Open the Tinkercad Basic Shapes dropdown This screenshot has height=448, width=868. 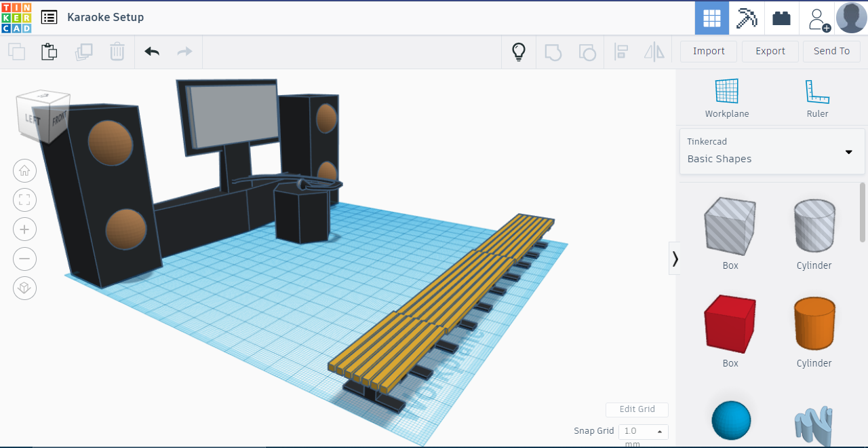[772, 151]
